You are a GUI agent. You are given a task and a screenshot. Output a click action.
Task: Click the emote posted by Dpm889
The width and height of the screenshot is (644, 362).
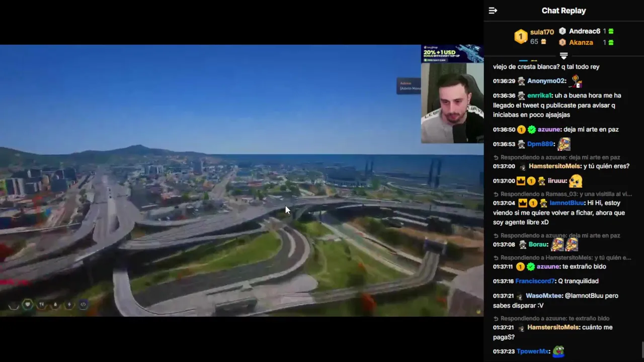(x=564, y=144)
